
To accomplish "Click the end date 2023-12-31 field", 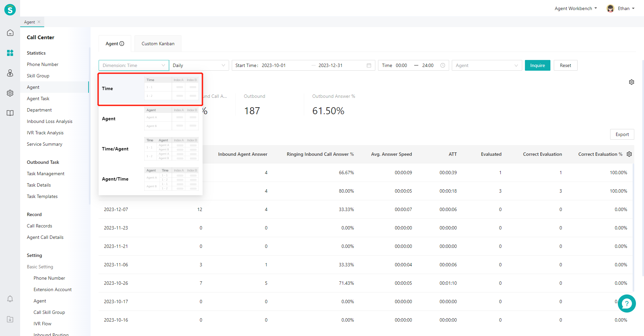I will point(330,65).
